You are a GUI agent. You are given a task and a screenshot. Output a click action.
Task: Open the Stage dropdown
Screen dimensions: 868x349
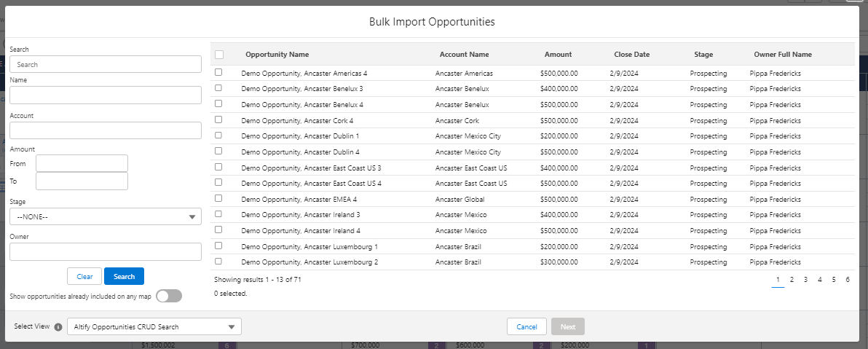coord(105,216)
